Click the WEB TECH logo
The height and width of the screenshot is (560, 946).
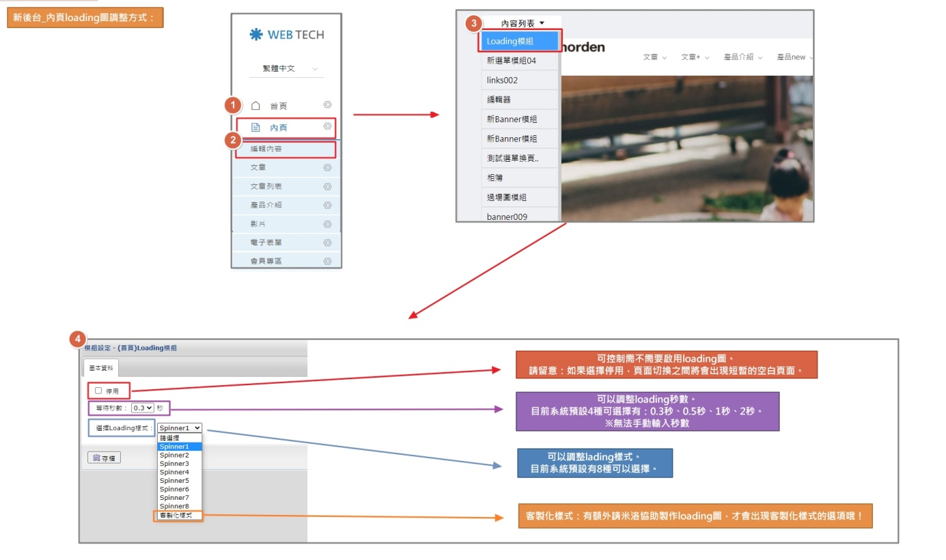click(286, 35)
